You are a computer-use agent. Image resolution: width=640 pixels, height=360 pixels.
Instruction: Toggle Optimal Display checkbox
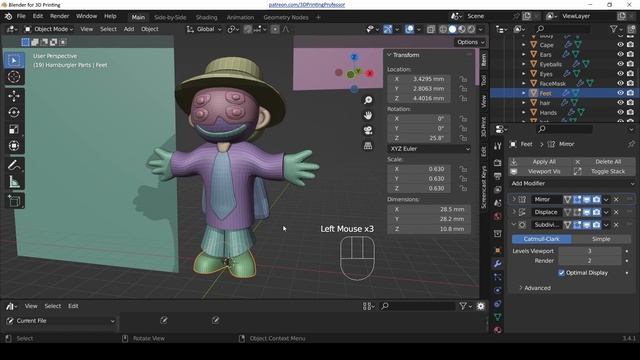[562, 273]
